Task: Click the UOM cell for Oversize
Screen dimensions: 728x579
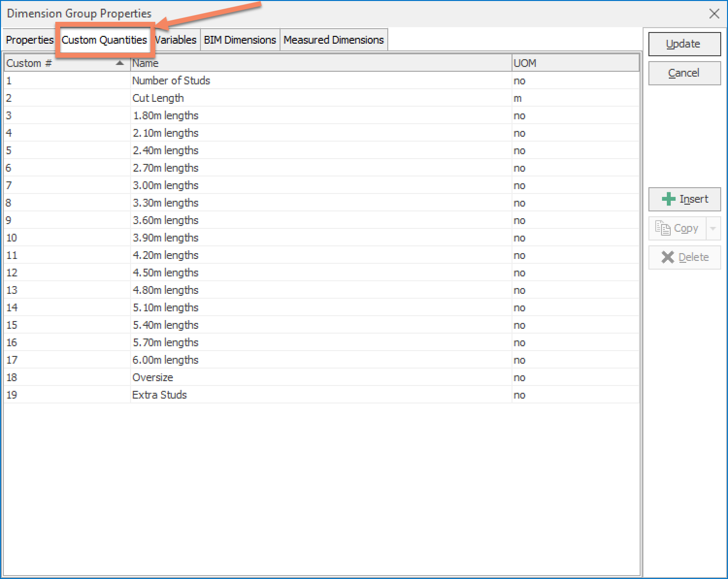Action: tap(576, 377)
